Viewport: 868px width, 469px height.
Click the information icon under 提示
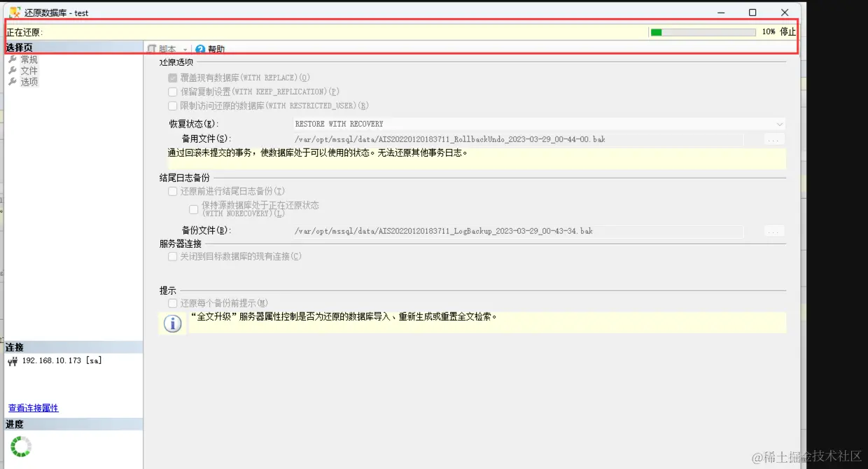tap(172, 323)
